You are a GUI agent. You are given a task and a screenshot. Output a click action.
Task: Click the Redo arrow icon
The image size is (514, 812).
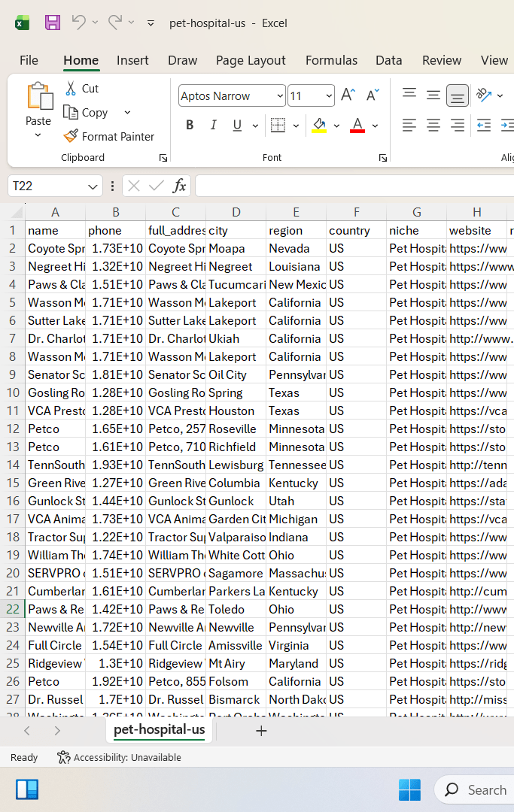[x=115, y=23]
